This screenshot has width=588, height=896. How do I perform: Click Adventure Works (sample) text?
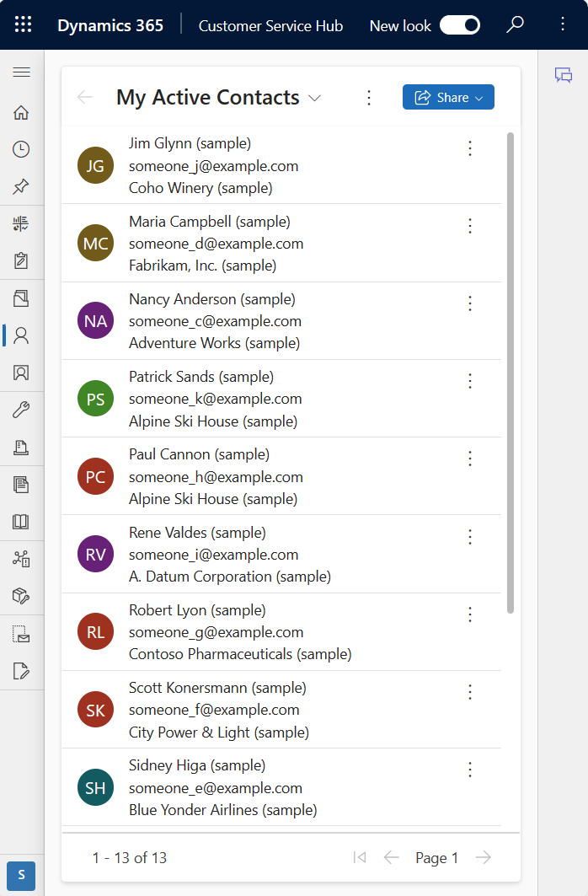point(214,343)
